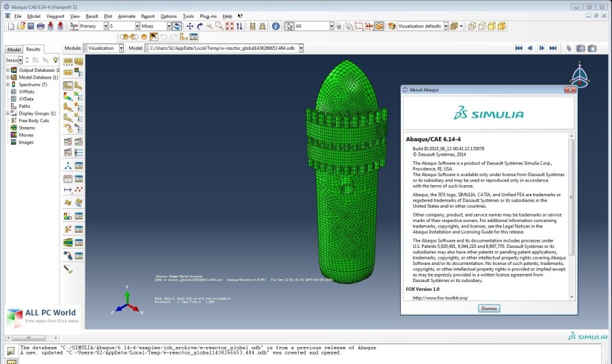Open the fox-toolkit.org link

(x=440, y=298)
